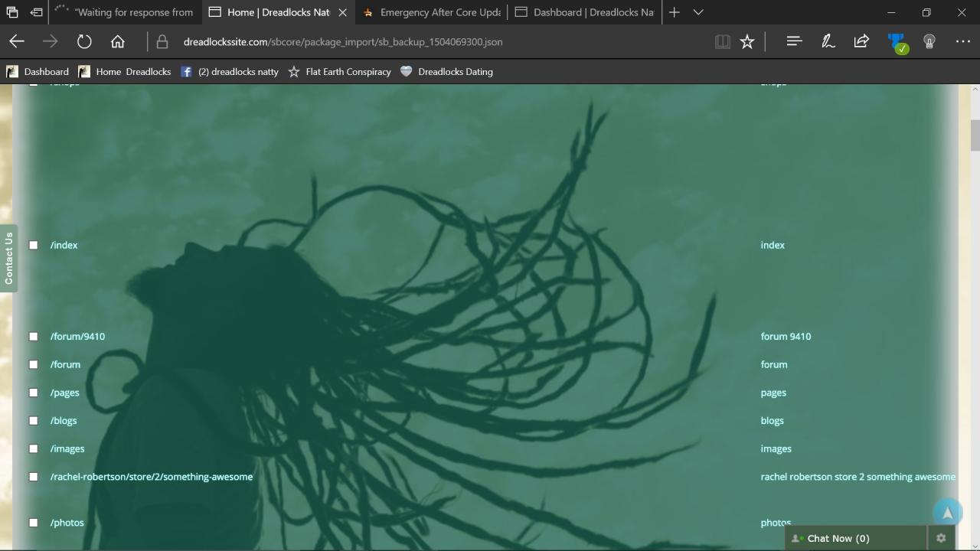Image resolution: width=980 pixels, height=551 pixels.
Task: Expand the tab list chevron
Action: 698,12
